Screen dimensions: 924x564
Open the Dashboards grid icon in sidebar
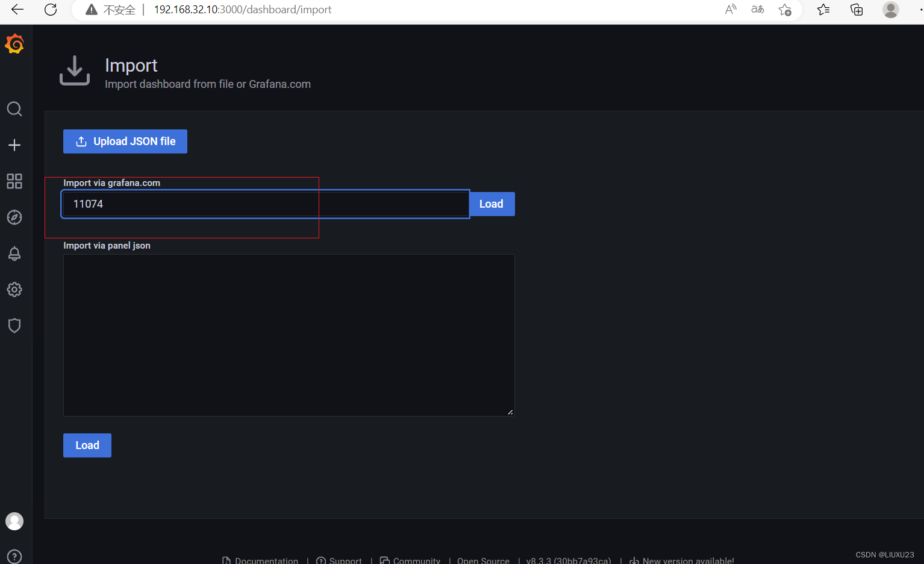(x=14, y=181)
